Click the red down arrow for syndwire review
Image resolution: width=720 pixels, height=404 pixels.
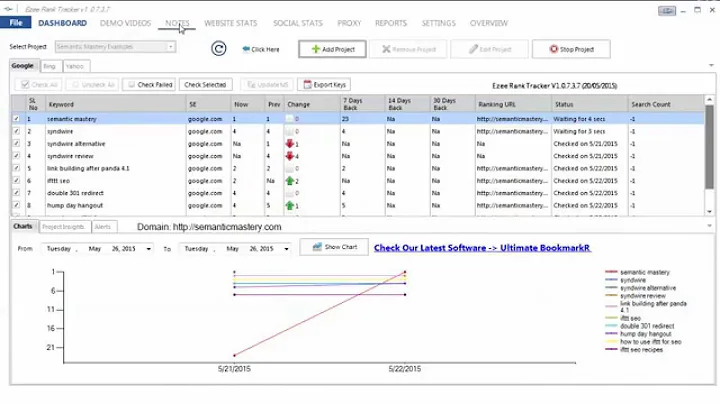289,156
